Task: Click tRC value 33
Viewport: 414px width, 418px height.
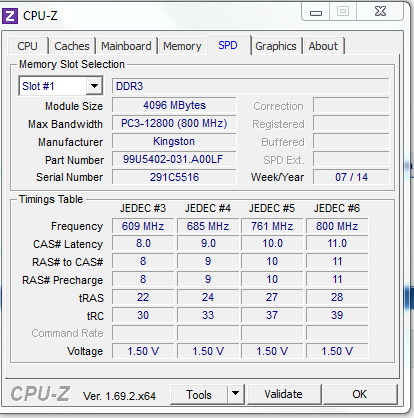Action: point(208,315)
